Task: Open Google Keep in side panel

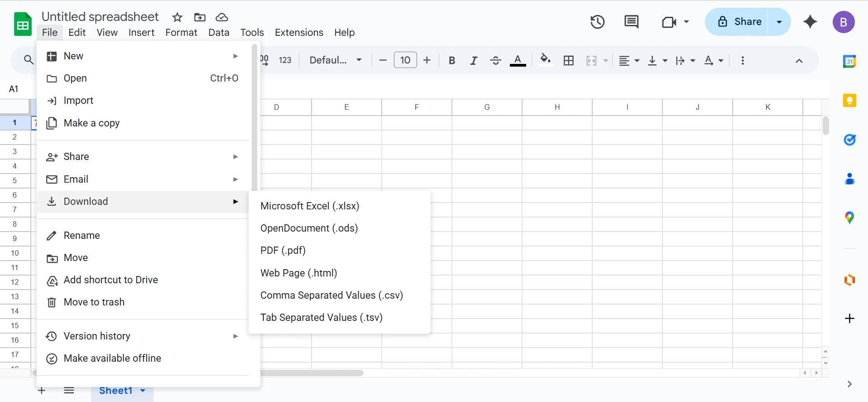Action: click(849, 100)
